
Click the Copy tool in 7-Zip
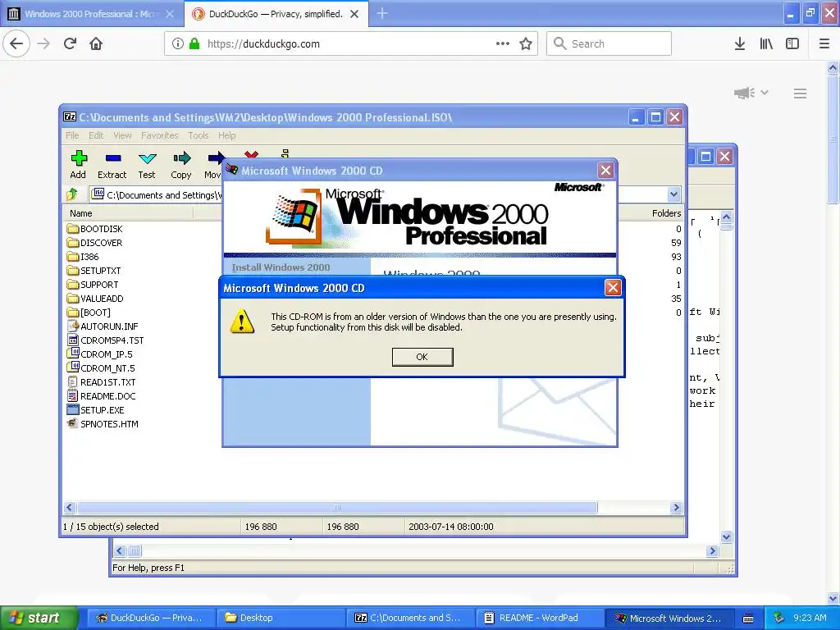pyautogui.click(x=181, y=164)
